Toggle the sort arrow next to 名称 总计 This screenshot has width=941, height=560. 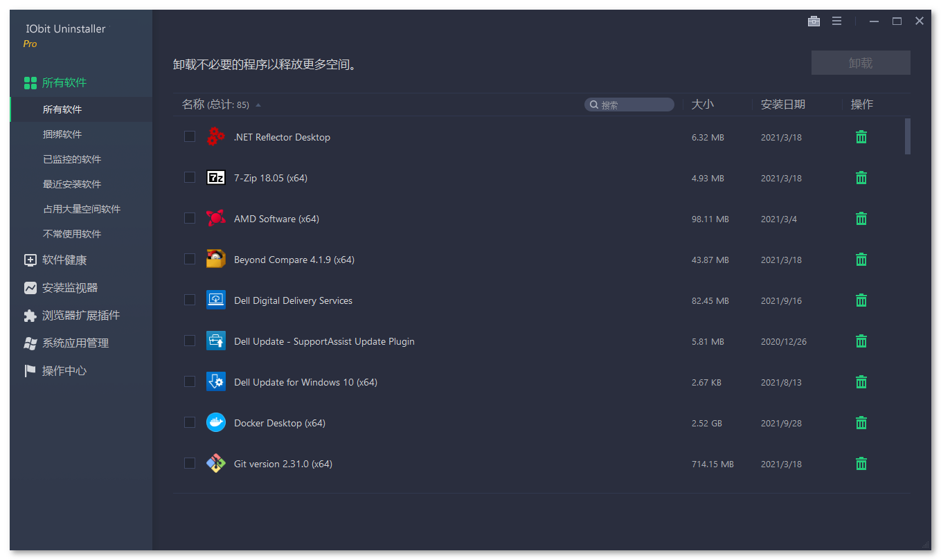(258, 105)
